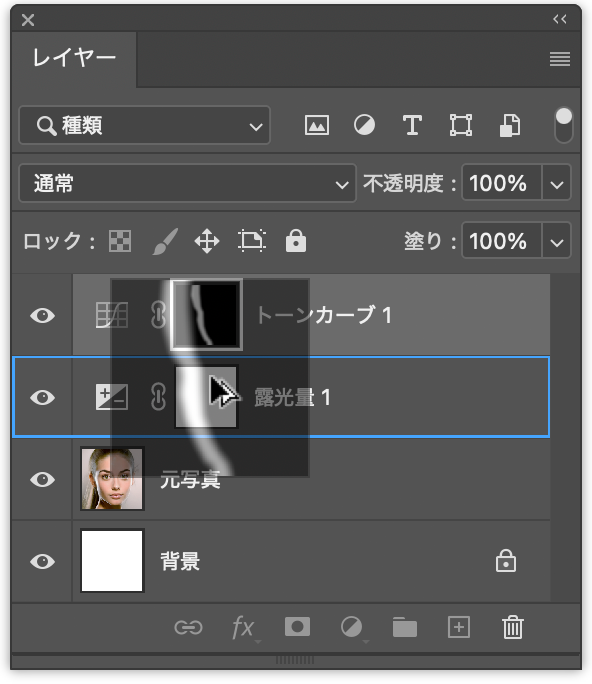The height and width of the screenshot is (684, 592).
Task: Filter layers by smart object icon
Action: click(510, 126)
